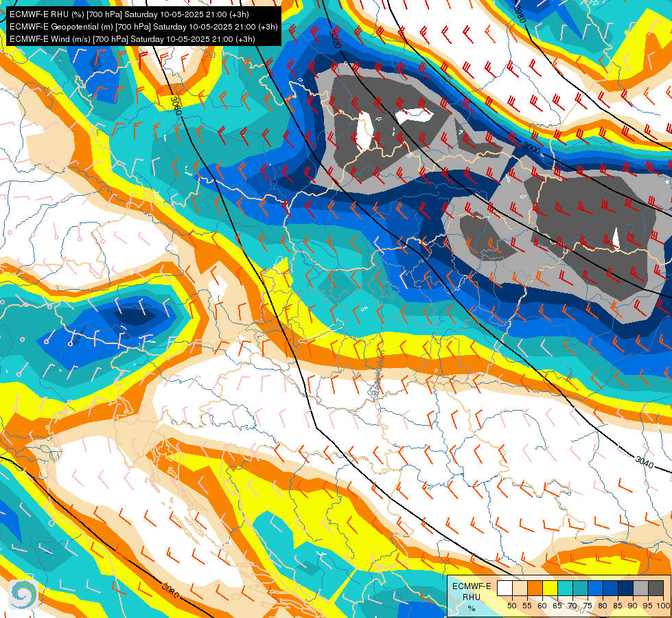Screen dimensions: 672x618
Task: Select the light gray 90-95 legend swatch
Action: point(640,588)
